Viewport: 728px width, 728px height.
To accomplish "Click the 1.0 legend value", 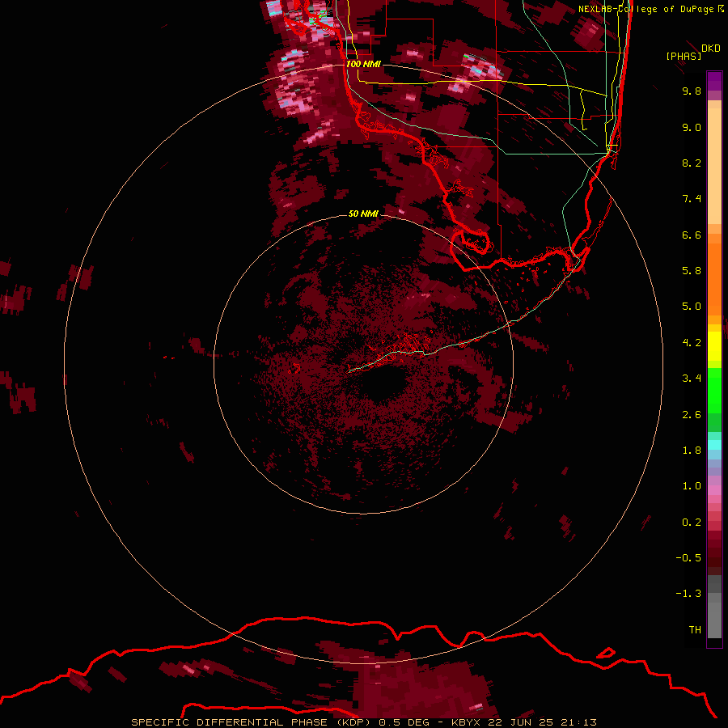I will click(x=692, y=487).
